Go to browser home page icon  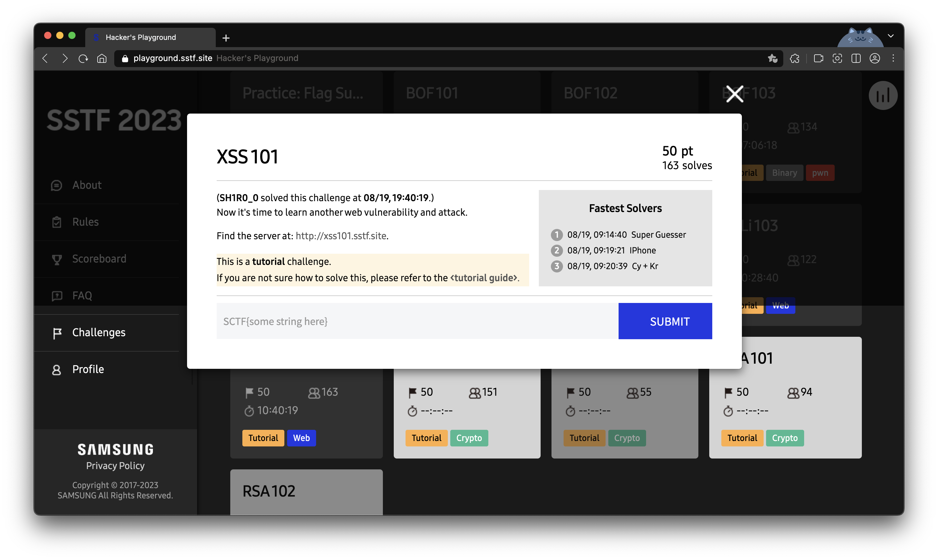102,59
